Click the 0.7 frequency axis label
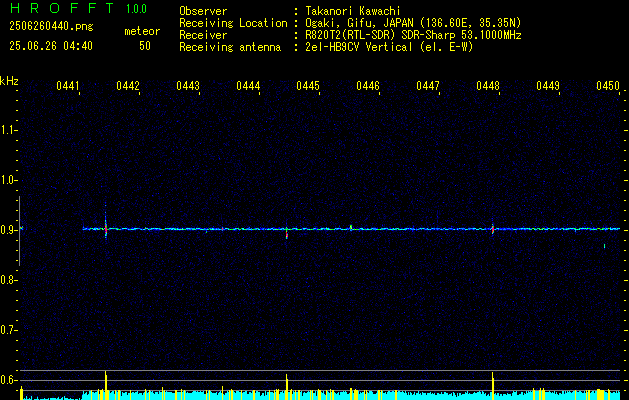The width and height of the screenshot is (629, 400). 8,330
